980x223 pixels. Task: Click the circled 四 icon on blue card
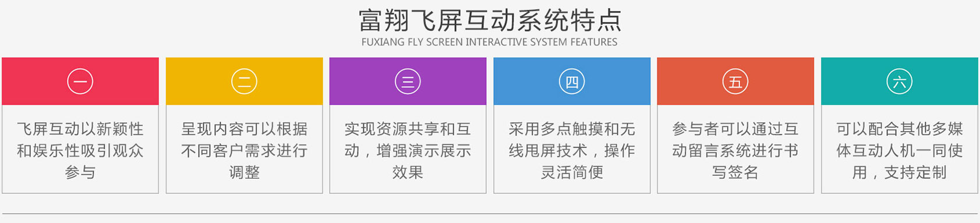click(572, 82)
